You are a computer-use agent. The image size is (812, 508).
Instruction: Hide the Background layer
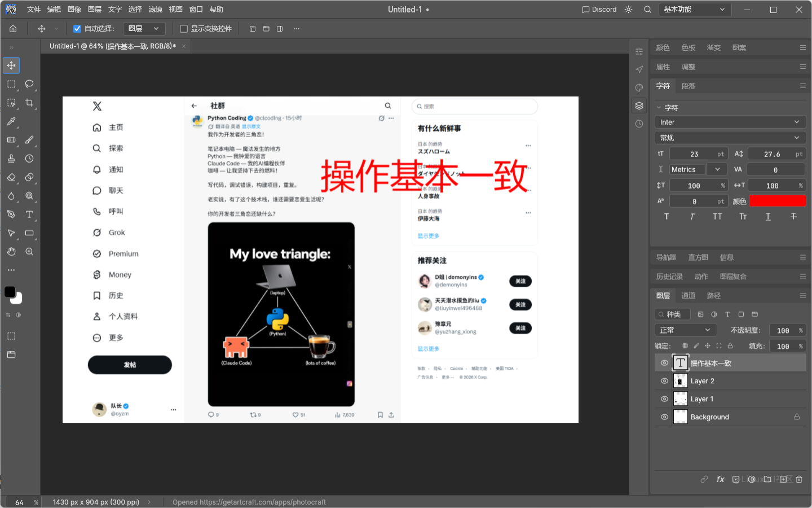click(x=664, y=417)
